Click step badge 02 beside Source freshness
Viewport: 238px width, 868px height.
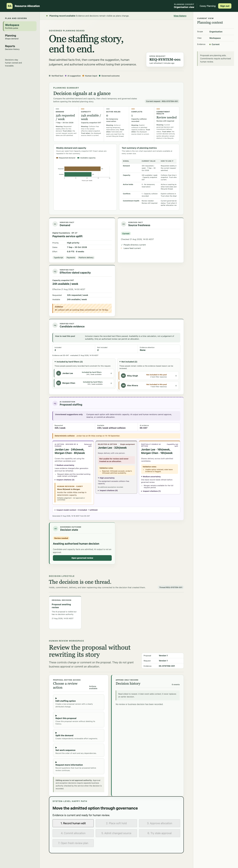[x=123, y=224]
